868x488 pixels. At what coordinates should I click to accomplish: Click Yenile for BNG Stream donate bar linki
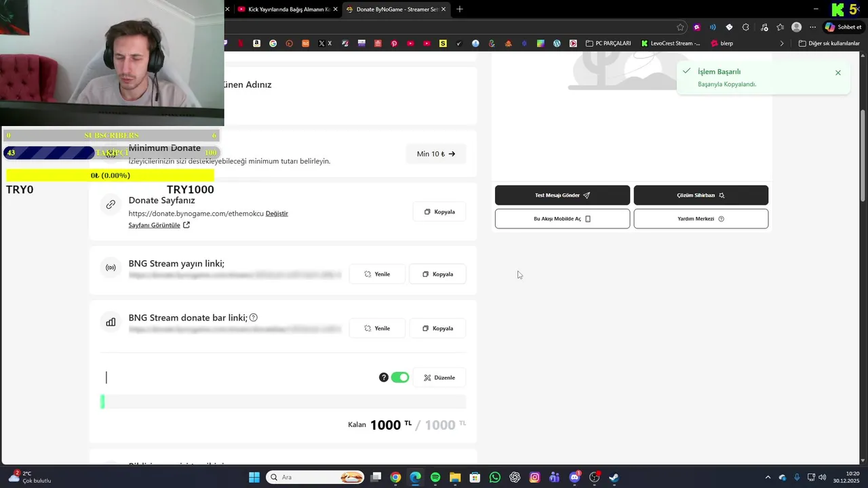[x=377, y=328]
